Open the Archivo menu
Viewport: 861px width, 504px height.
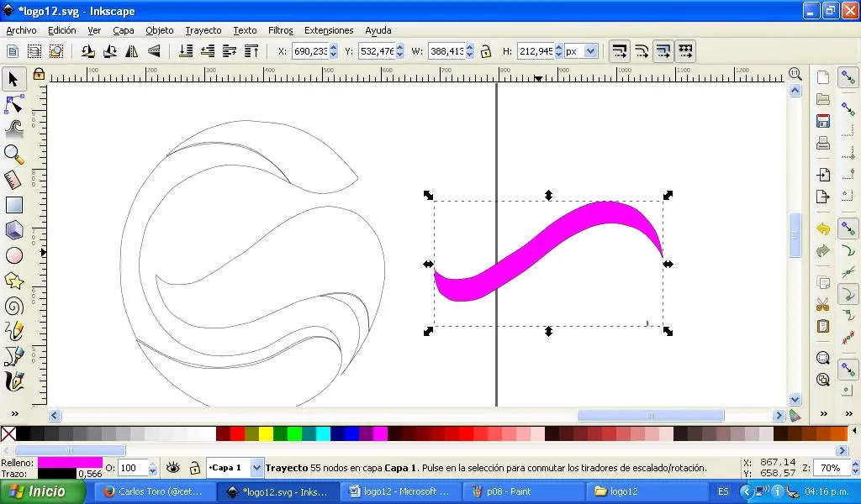(x=21, y=30)
